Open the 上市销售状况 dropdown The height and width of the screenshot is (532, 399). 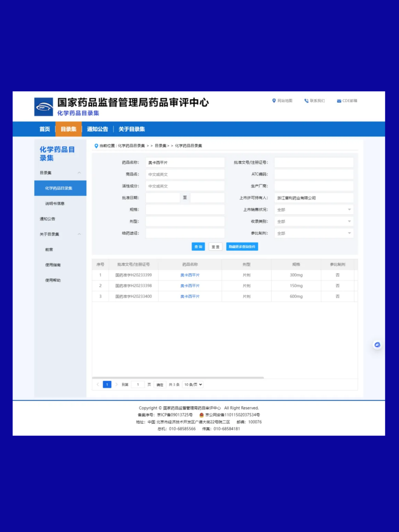point(314,210)
